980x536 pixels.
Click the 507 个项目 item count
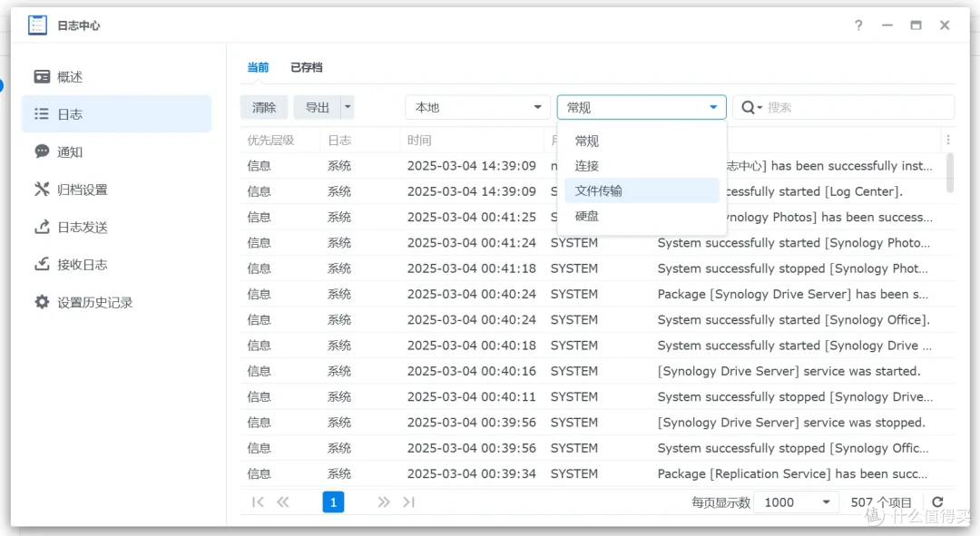tap(881, 502)
